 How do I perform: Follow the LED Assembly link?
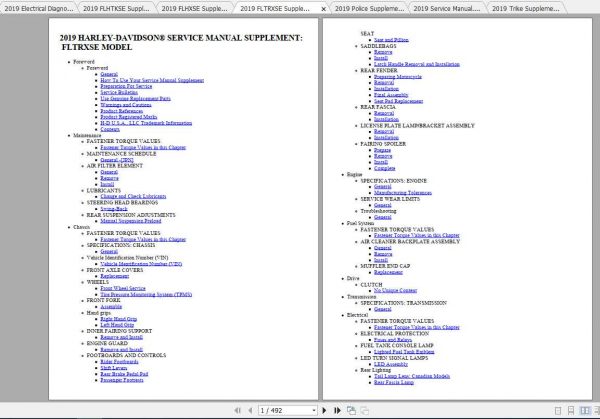(391, 364)
